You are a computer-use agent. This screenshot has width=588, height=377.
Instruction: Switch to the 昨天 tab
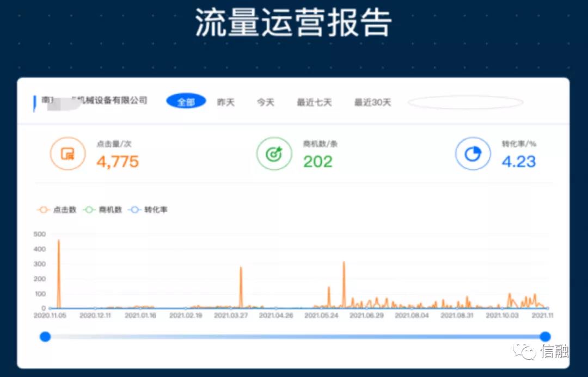point(226,102)
